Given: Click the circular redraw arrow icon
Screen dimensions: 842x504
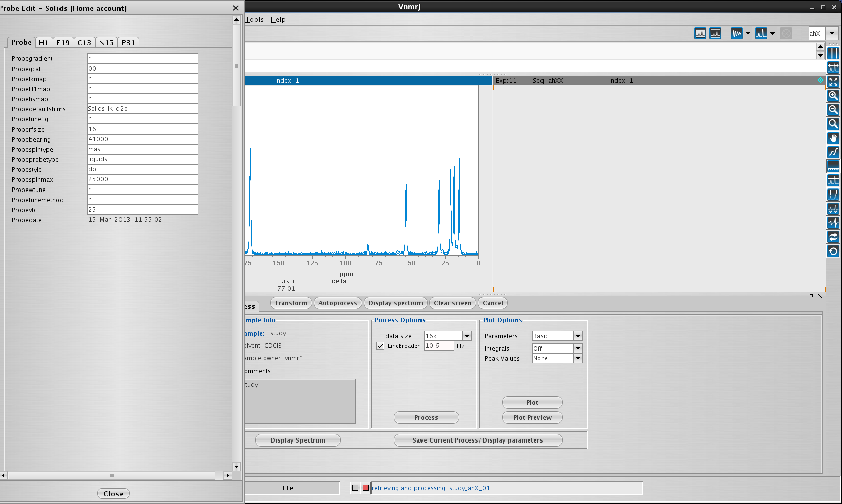Looking at the screenshot, I should (833, 251).
